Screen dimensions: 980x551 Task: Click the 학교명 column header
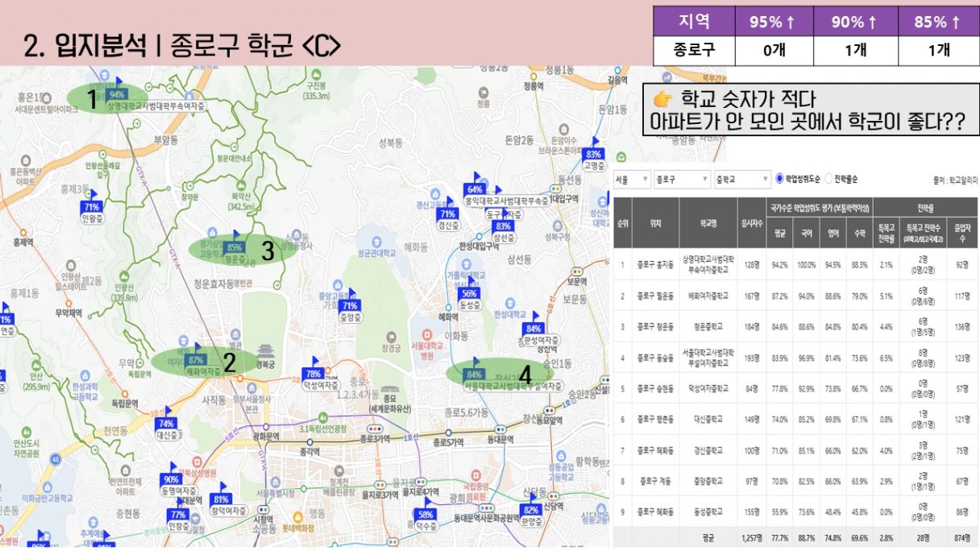tap(708, 223)
